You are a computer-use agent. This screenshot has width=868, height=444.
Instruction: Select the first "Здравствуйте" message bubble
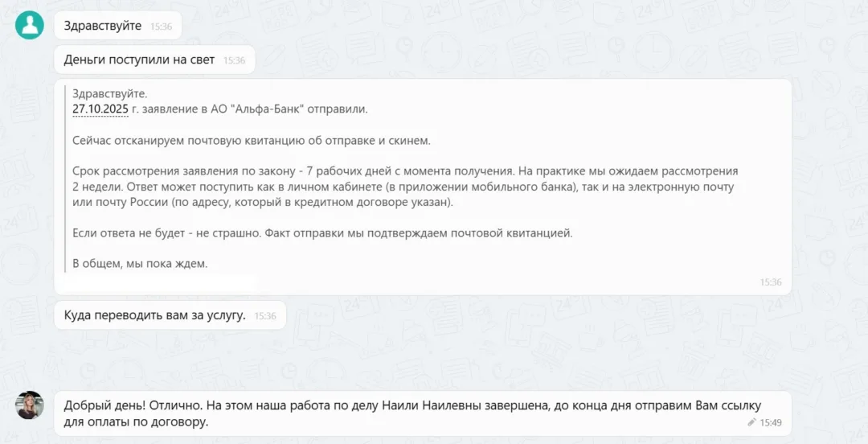[103, 26]
